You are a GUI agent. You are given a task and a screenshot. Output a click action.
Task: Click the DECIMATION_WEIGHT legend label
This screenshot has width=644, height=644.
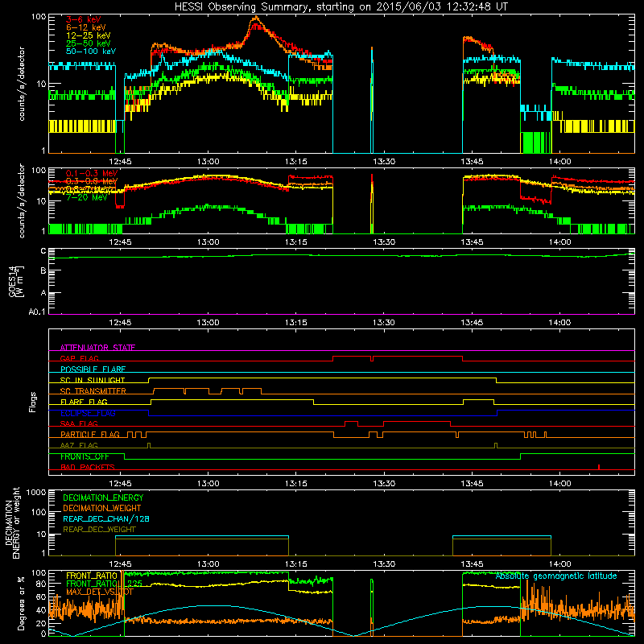[x=102, y=509]
